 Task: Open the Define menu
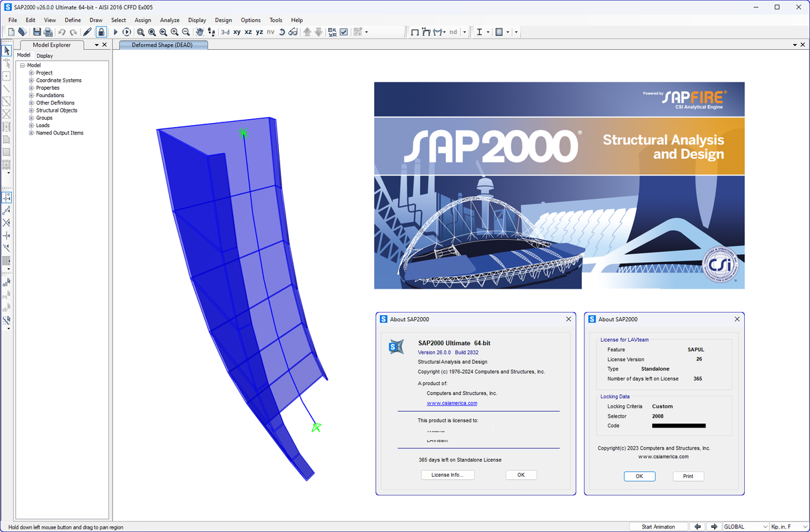(73, 20)
